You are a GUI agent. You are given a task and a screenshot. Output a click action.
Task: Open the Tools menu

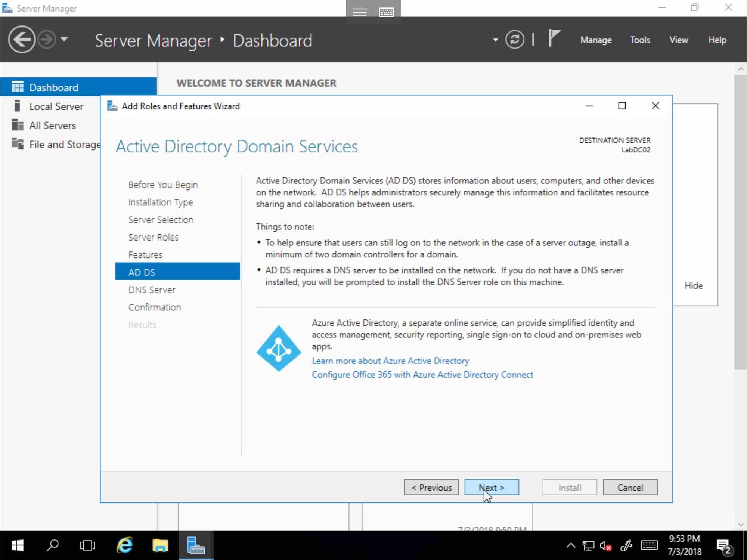coord(640,40)
